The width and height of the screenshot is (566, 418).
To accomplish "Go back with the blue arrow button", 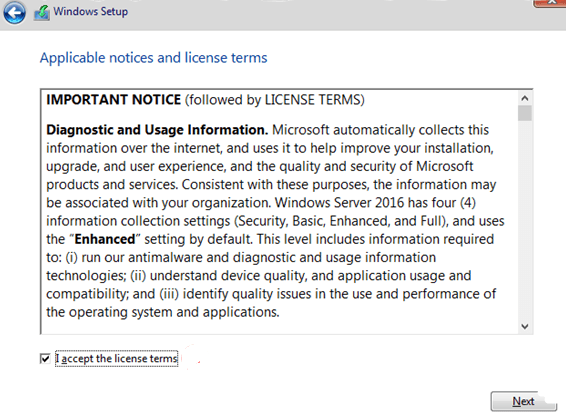I will [x=14, y=13].
